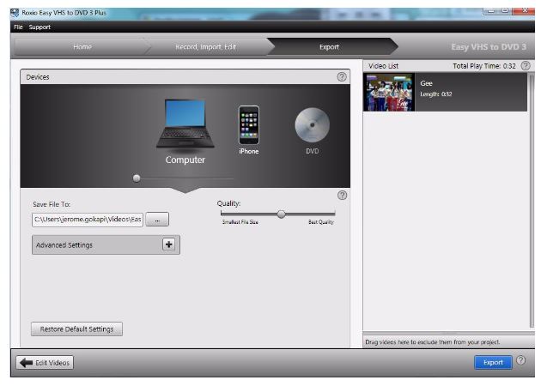The height and width of the screenshot is (392, 547).
Task: Click Total Play Time: 0:32 text
Action: coord(484,66)
